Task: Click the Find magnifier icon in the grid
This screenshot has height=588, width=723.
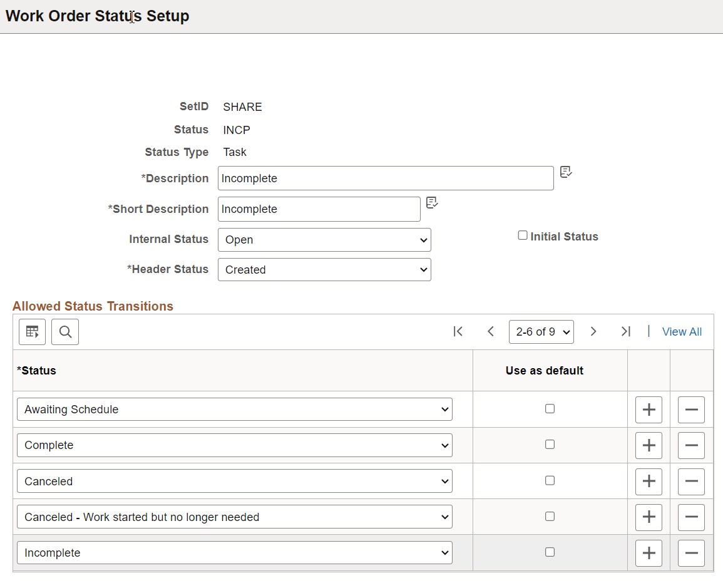Action: 65,331
